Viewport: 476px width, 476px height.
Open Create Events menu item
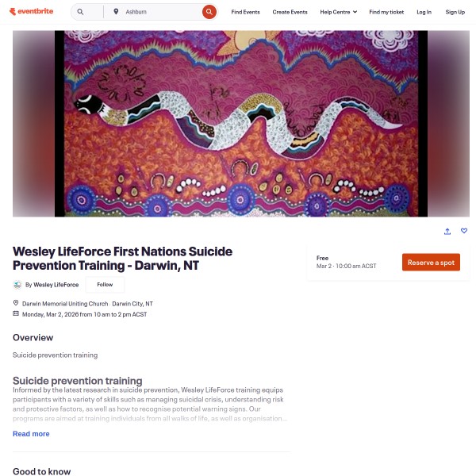tap(290, 12)
